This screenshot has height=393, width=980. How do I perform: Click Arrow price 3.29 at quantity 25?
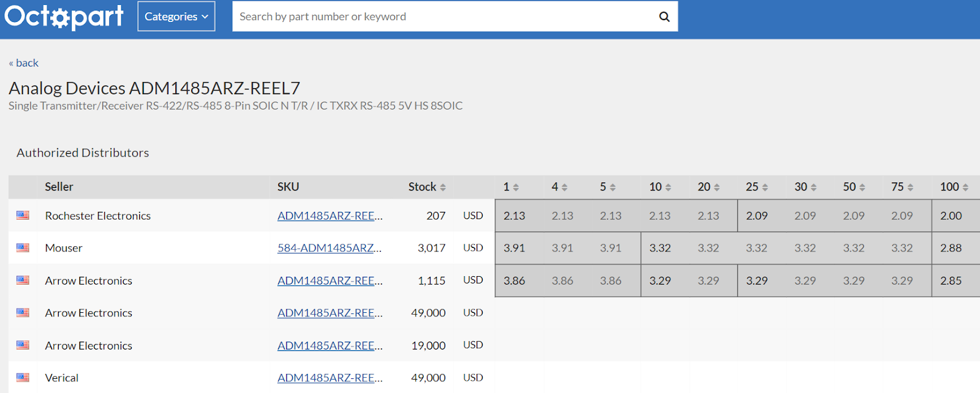tap(757, 280)
